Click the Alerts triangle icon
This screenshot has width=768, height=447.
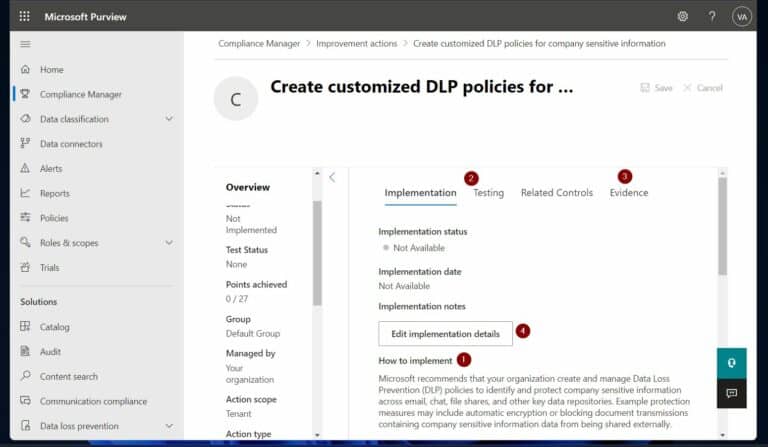[x=25, y=168]
